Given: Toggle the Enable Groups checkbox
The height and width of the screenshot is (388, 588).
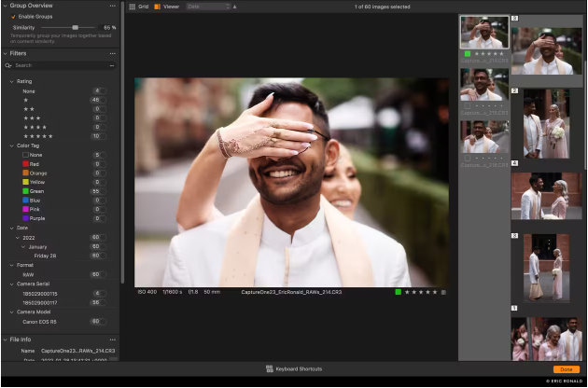Looking at the screenshot, I should click(x=12, y=17).
